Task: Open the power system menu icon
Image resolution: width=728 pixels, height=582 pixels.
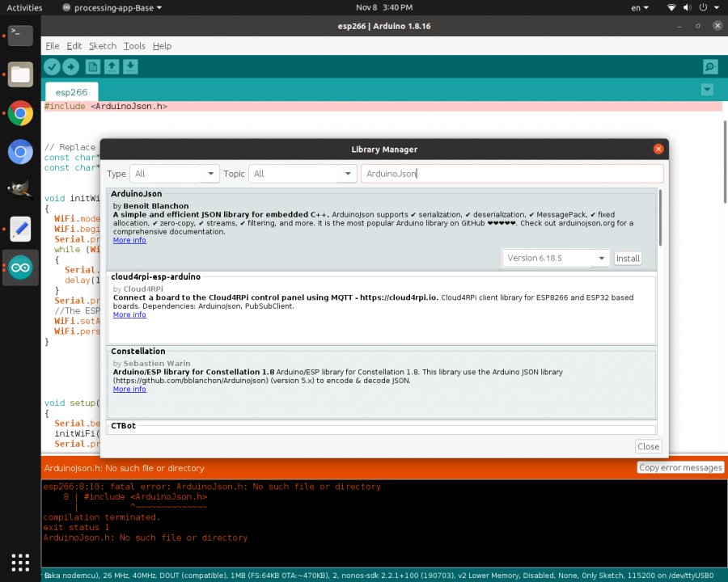Action: point(704,7)
